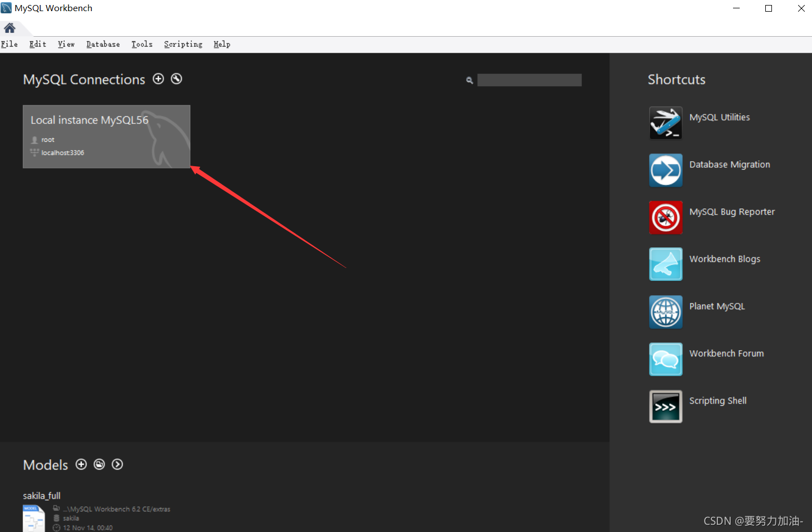Click the Shortcuts heading

tap(676, 79)
